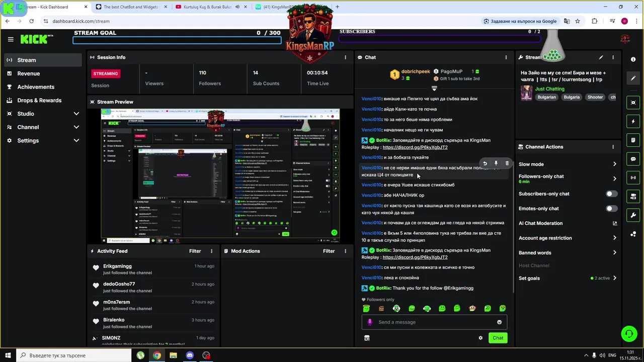Click the info icon in right sidebar
644x362 pixels.
click(633, 59)
